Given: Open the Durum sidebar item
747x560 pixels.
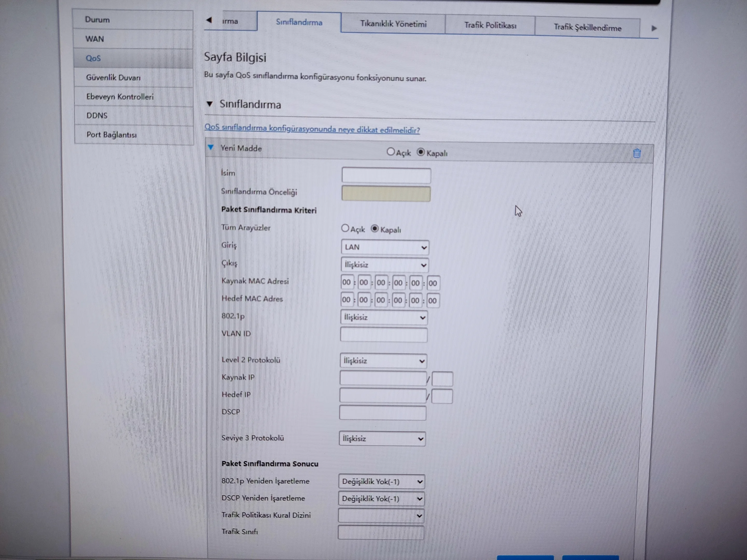Looking at the screenshot, I should tap(133, 20).
